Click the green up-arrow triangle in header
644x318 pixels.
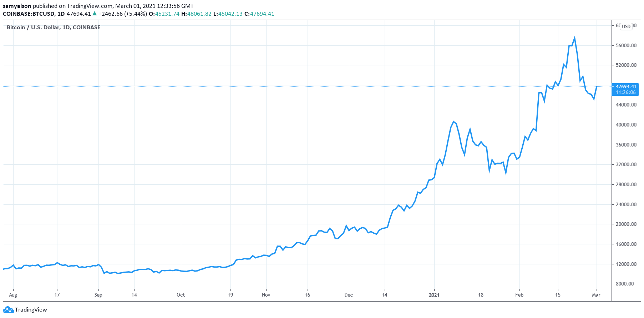click(95, 14)
